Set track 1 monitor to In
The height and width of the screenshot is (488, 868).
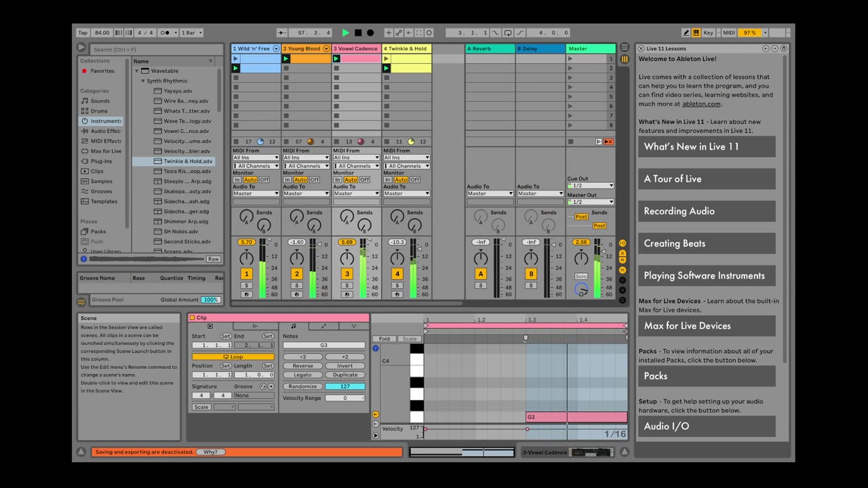pyautogui.click(x=237, y=180)
